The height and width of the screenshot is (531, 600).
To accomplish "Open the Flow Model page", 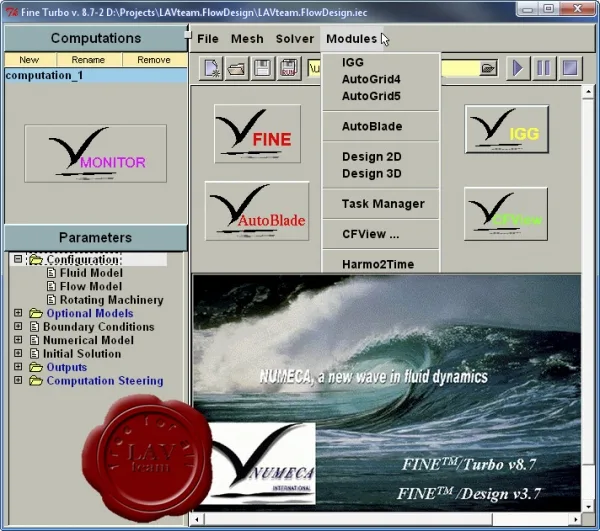I will click(x=91, y=287).
